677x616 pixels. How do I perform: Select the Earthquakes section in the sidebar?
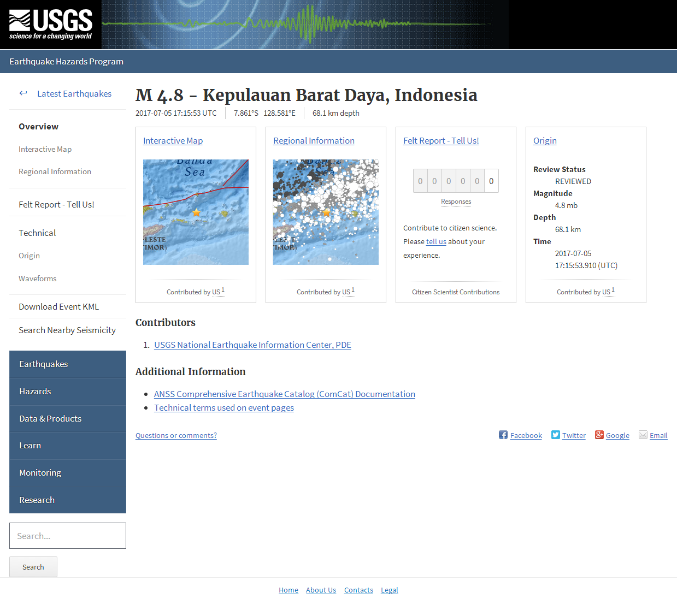pos(44,364)
